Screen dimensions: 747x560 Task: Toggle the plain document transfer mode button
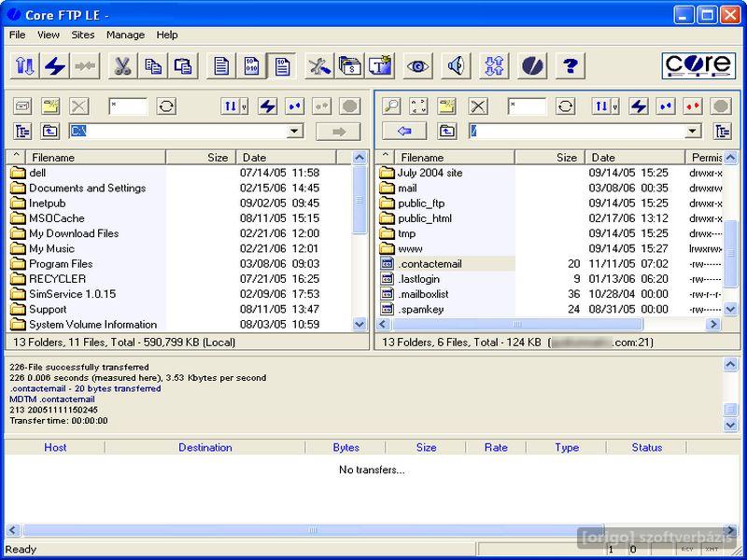[221, 65]
